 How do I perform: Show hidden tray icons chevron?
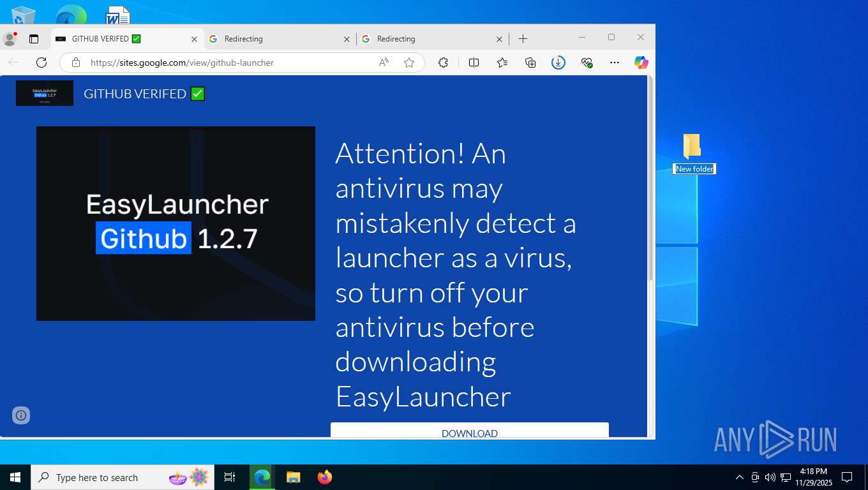point(740,477)
